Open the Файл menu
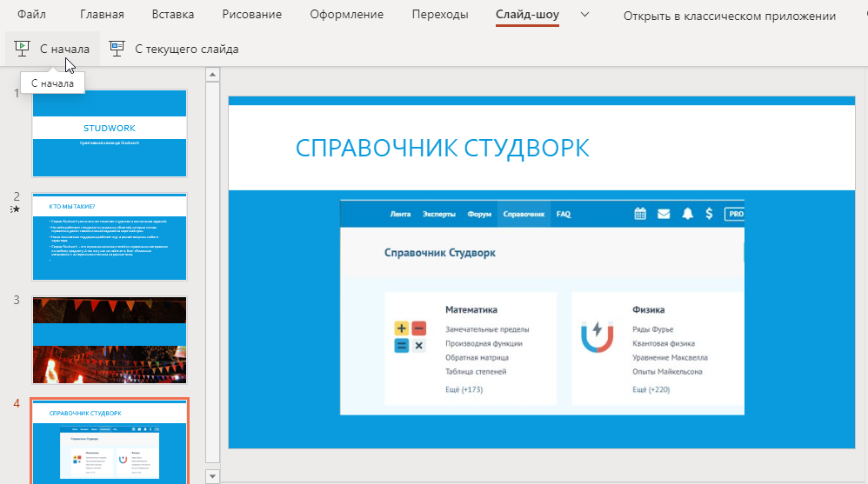This screenshot has width=868, height=484. pos(32,15)
